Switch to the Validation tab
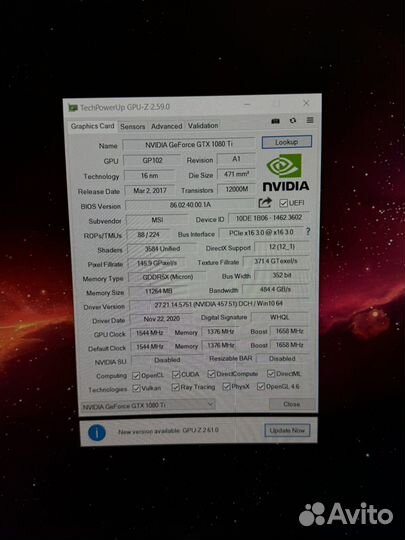 [x=203, y=125]
